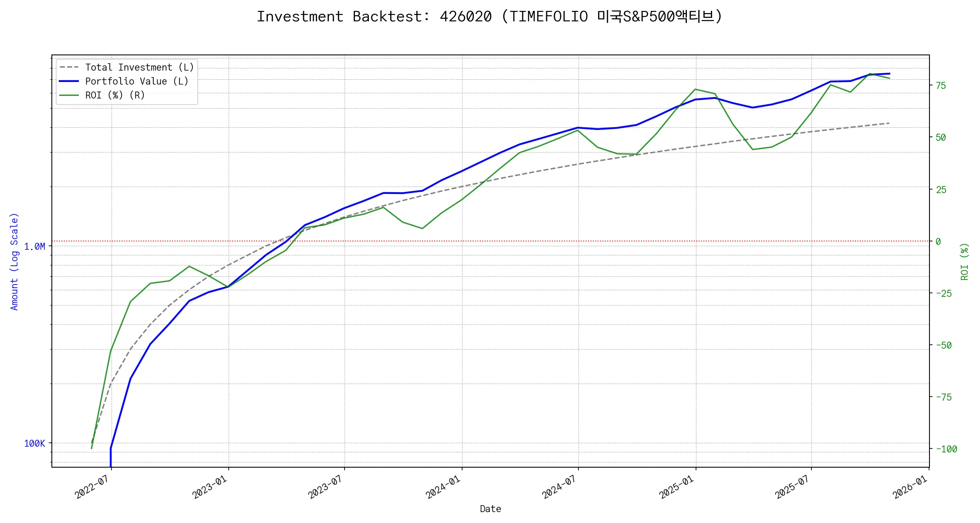Click the 2026-01 date tick label
Image resolution: width=980 pixels, height=523 pixels.
(909, 487)
